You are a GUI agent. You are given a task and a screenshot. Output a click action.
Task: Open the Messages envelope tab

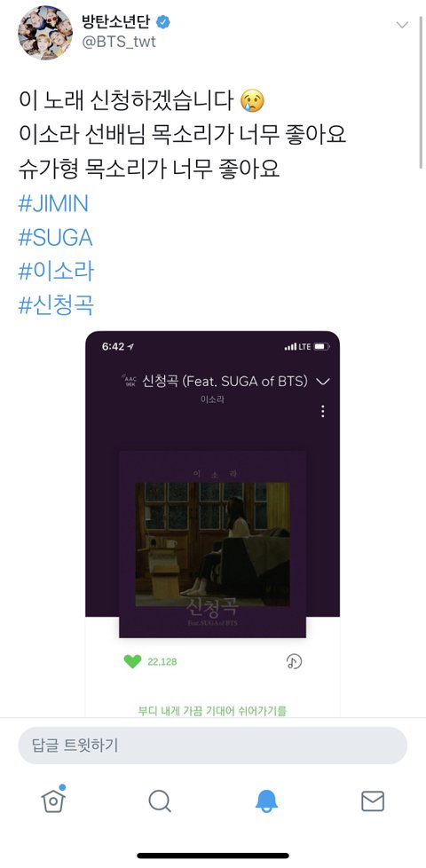coord(373,801)
